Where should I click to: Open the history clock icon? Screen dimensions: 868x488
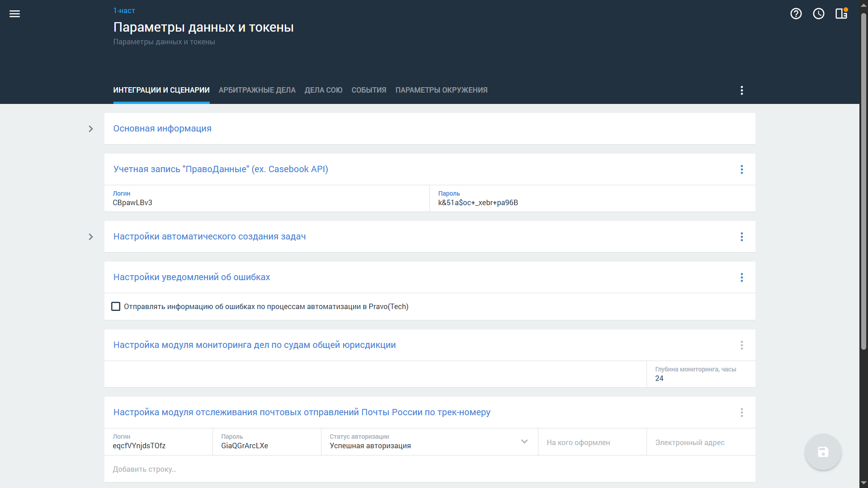[x=818, y=14]
